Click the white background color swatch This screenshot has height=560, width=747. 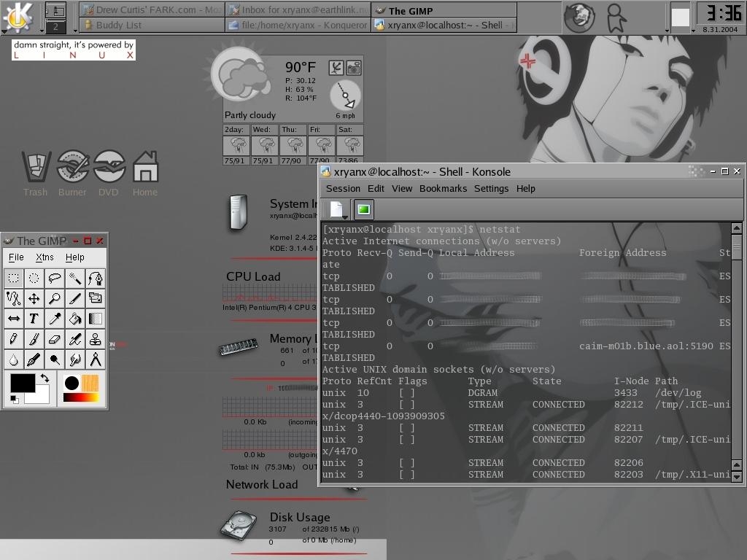[42, 397]
